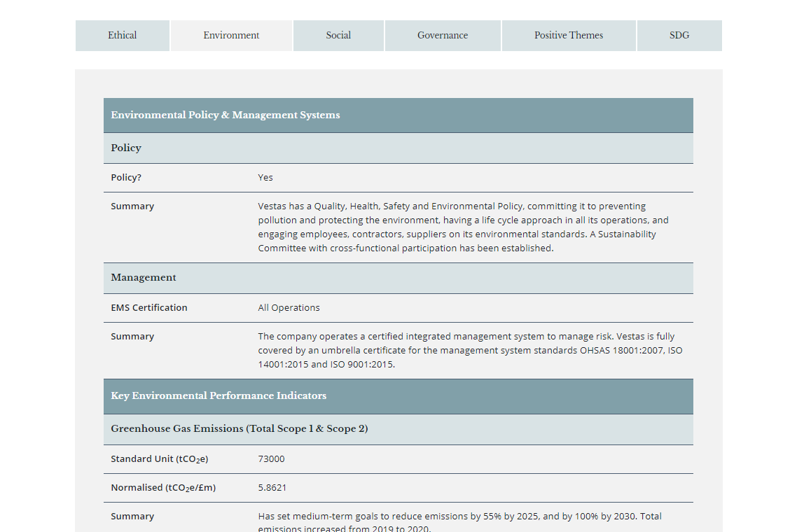Select the 'Normalised (tCO2e/£m)' label
Image resolution: width=797 pixels, height=532 pixels.
coord(163,488)
